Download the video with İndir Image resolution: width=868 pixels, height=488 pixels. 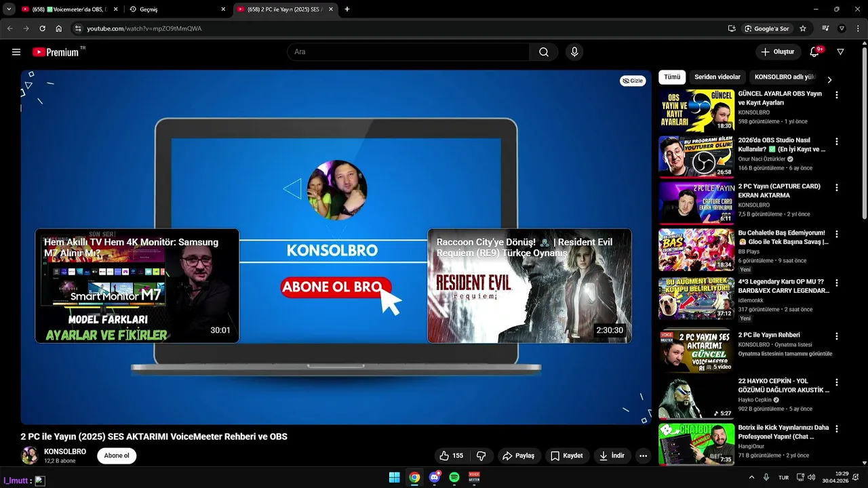click(x=612, y=455)
